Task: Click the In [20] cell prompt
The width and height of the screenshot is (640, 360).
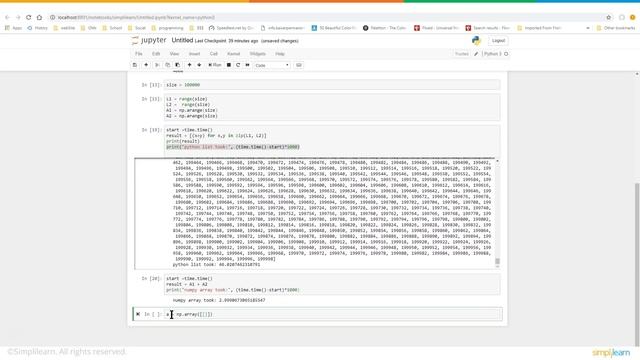Action: click(x=151, y=278)
